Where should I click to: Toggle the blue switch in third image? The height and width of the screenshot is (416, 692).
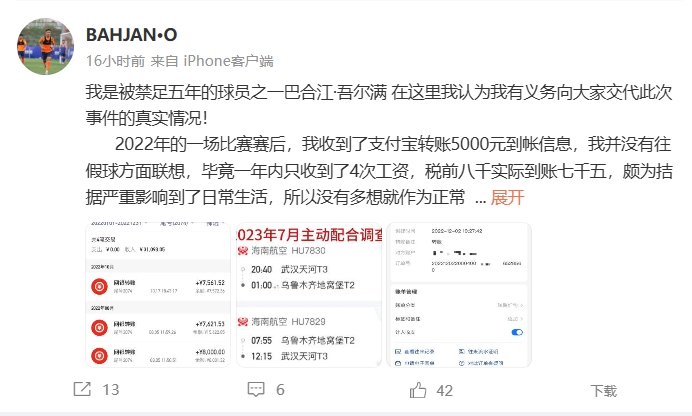pyautogui.click(x=517, y=332)
